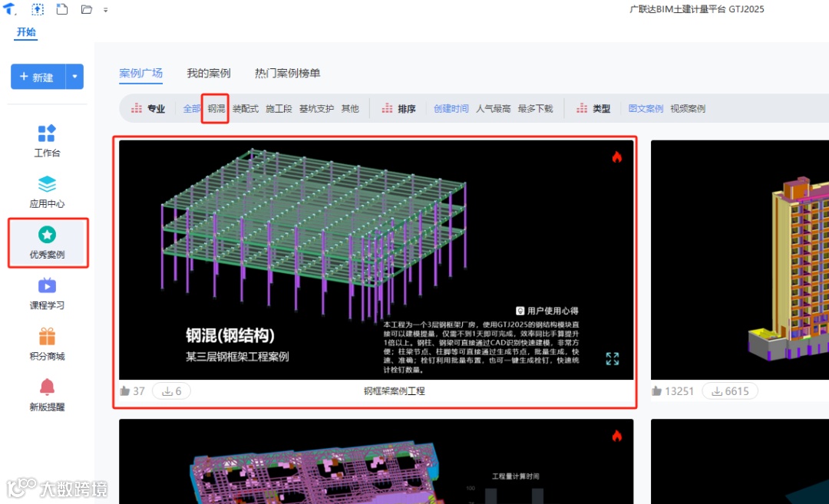Click the open folder icon in title bar

click(86, 9)
